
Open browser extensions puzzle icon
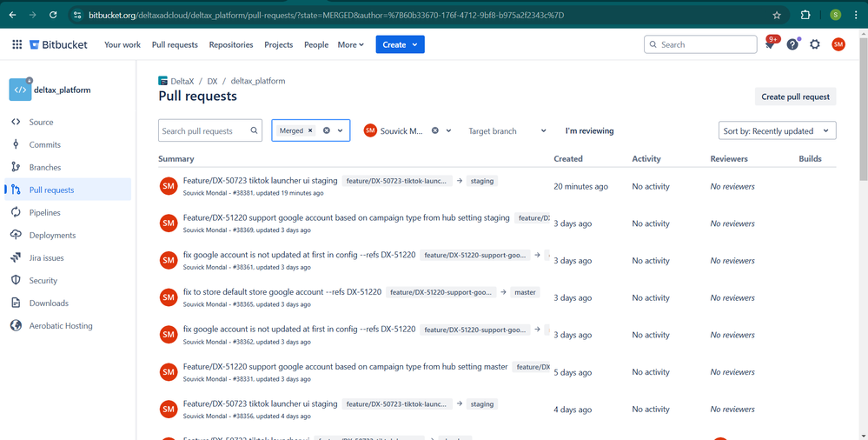[x=805, y=15]
